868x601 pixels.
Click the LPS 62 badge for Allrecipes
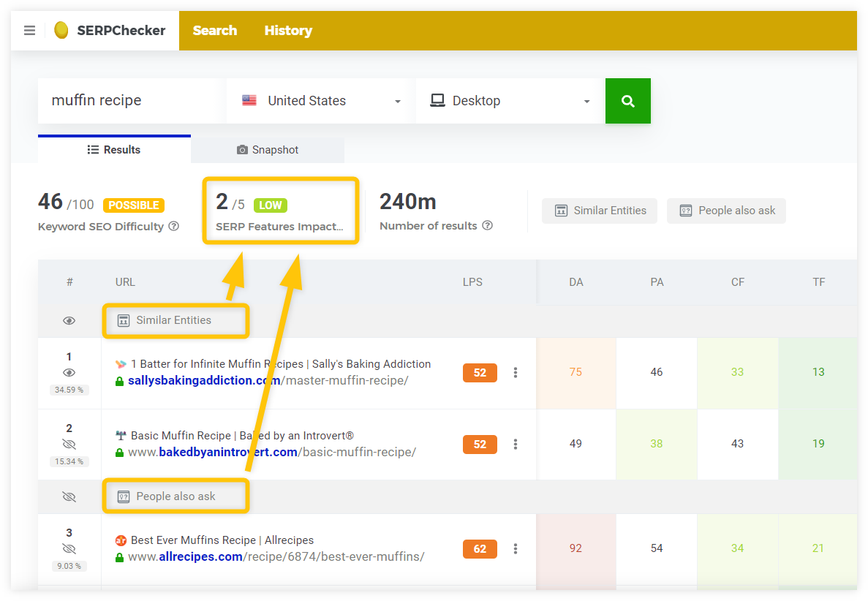pos(480,548)
